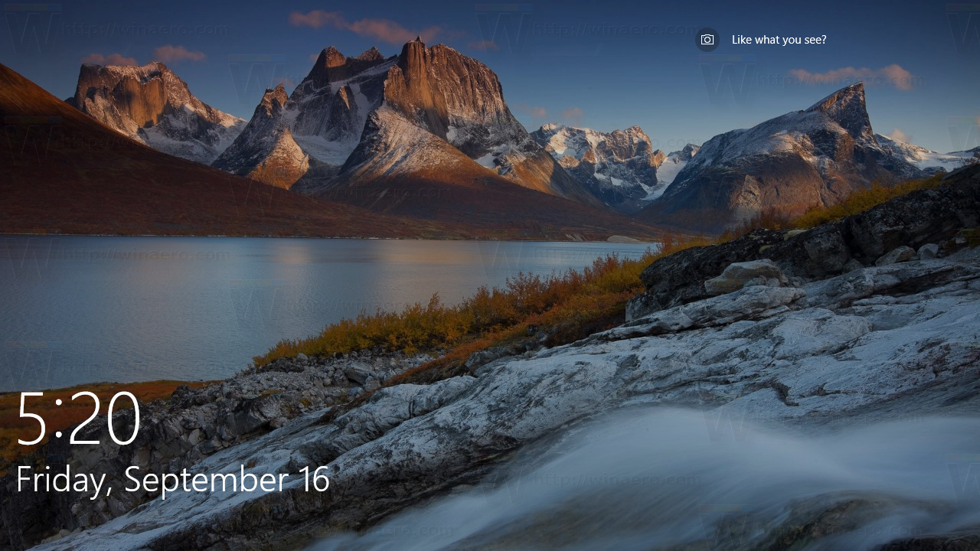Click the Spotlight camera icon
Screen dimensions: 980x551
point(707,40)
